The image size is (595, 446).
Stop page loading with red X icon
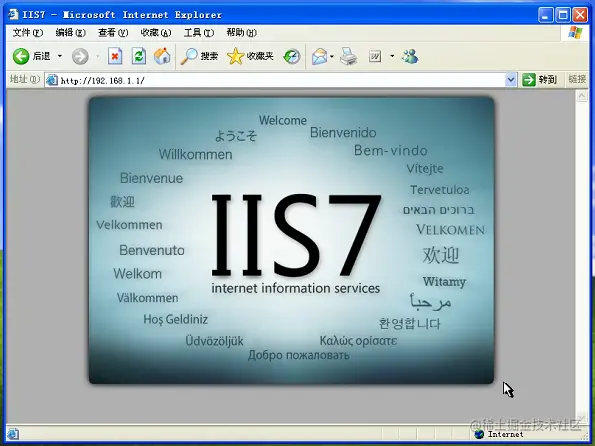point(115,56)
